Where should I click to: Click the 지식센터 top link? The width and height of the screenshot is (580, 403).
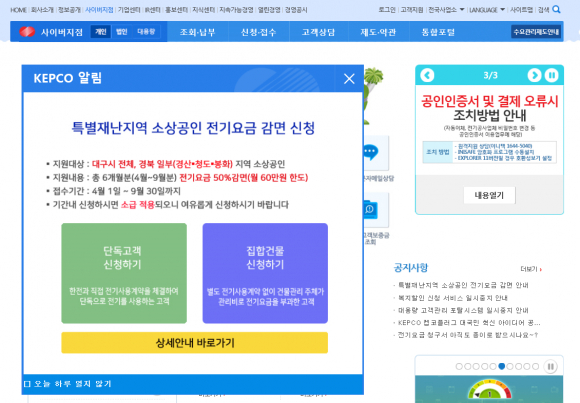203,10
